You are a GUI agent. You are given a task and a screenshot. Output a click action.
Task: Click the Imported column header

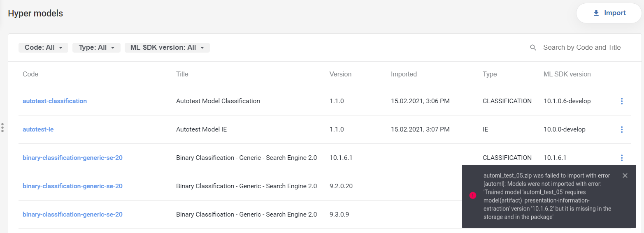[x=404, y=74]
